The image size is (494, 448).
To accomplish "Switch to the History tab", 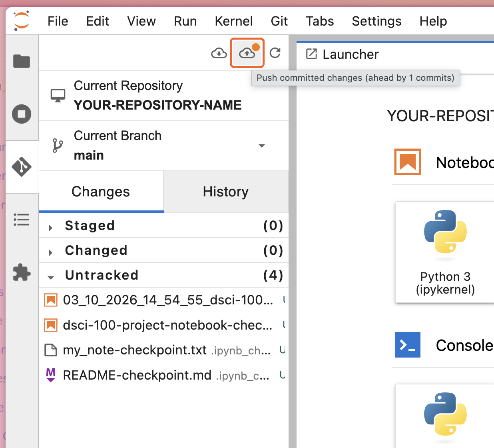I will pyautogui.click(x=226, y=192).
